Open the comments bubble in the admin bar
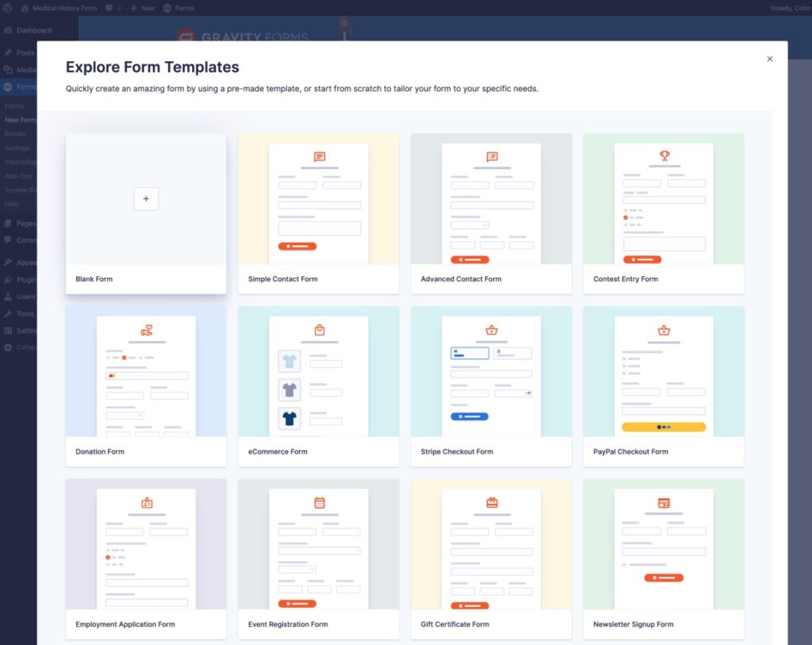812x645 pixels. [107, 8]
